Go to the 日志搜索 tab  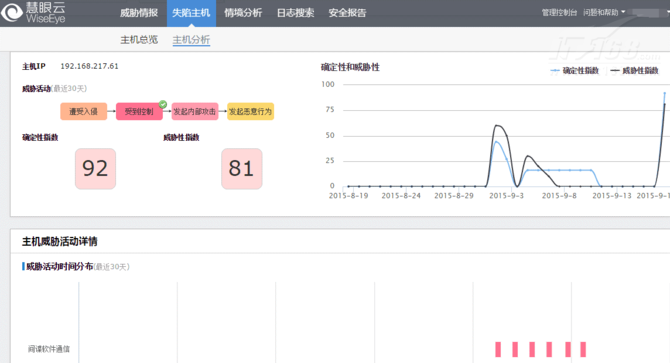pyautogui.click(x=295, y=13)
